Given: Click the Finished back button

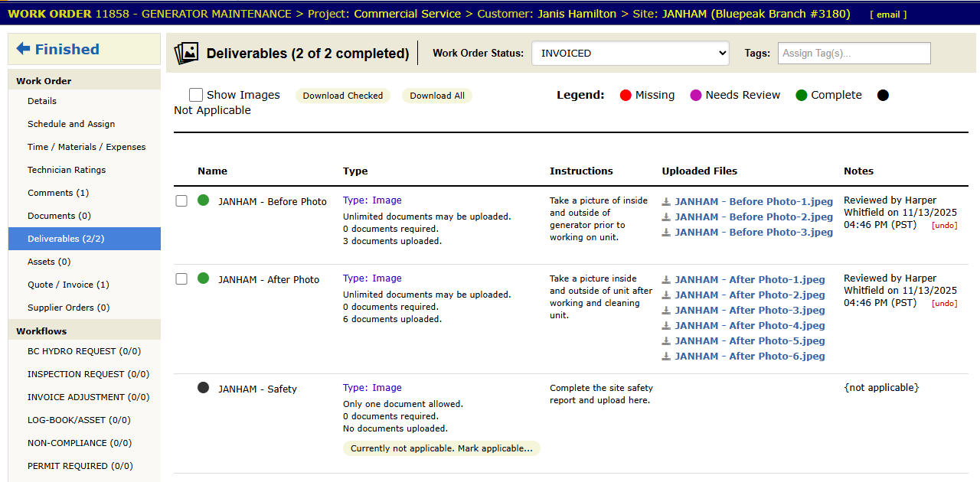Looking at the screenshot, I should click(84, 49).
